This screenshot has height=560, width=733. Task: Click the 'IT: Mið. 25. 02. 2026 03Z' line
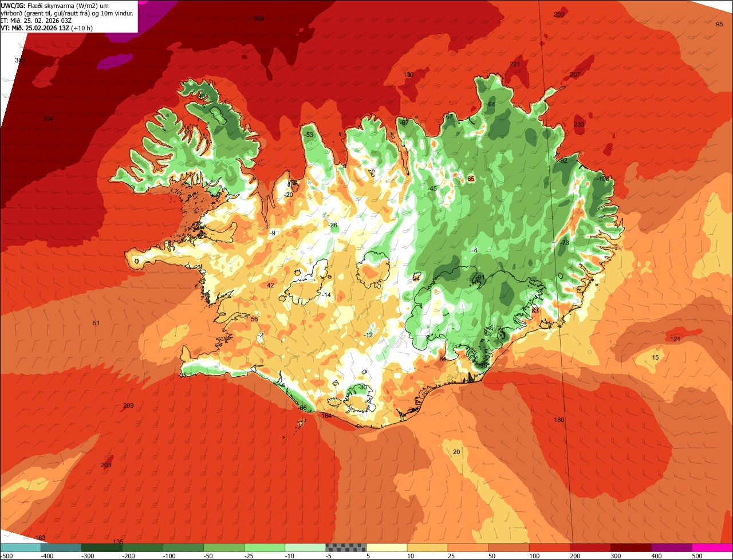point(36,20)
